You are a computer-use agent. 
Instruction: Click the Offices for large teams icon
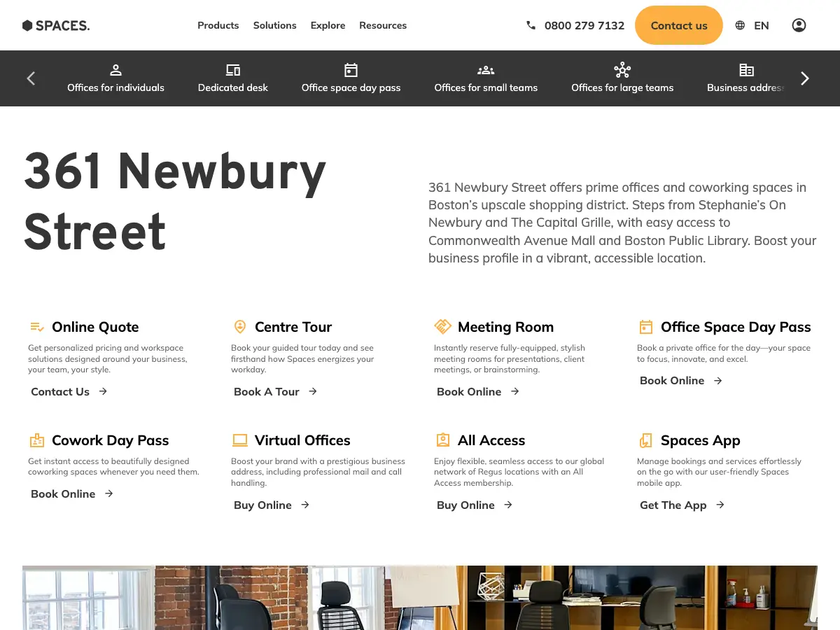pos(622,70)
